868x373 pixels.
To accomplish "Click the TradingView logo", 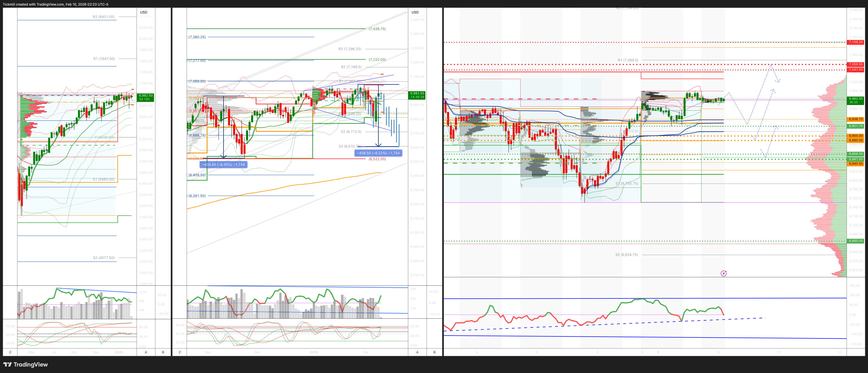I will click(x=26, y=364).
